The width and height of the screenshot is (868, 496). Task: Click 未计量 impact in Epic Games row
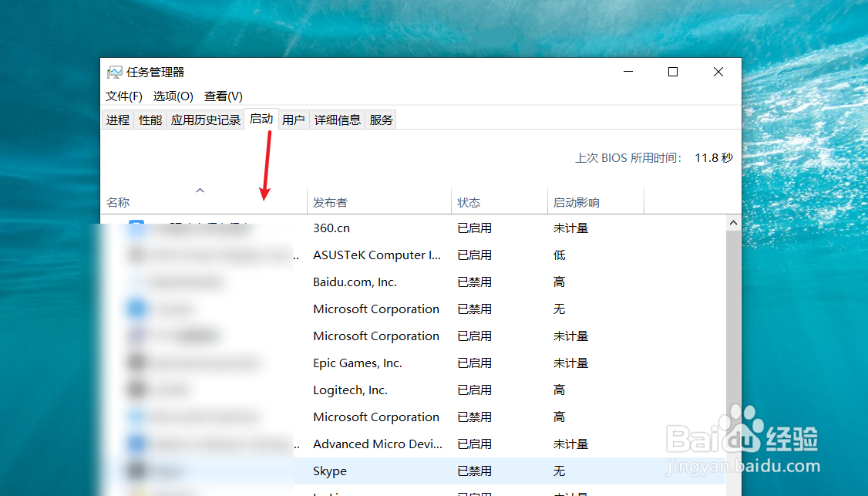point(570,363)
